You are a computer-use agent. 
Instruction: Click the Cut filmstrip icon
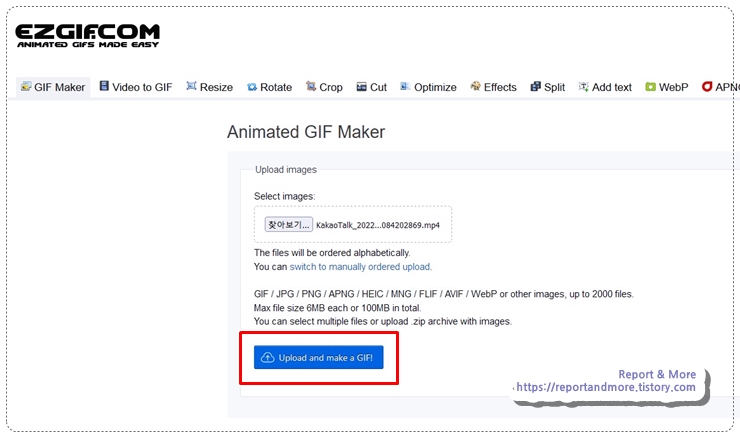(x=362, y=86)
